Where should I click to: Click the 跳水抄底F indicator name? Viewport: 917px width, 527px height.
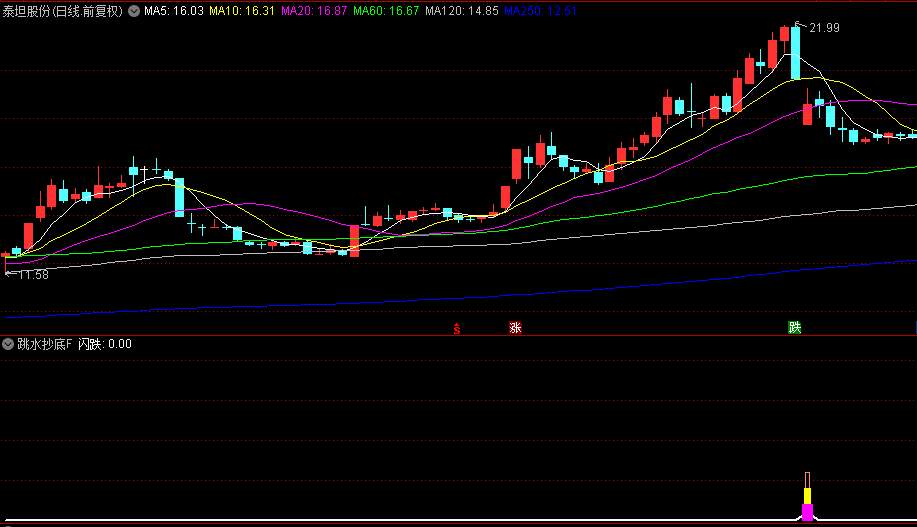click(44, 344)
